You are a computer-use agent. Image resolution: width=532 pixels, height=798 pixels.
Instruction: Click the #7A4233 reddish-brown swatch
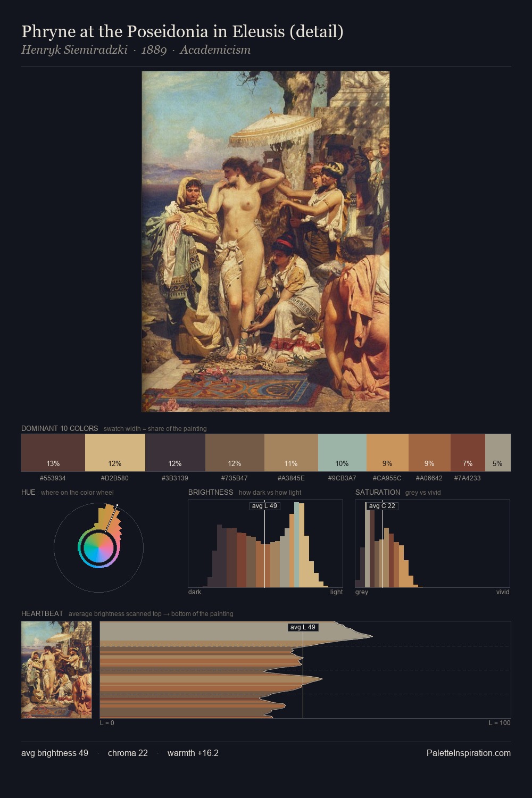[x=468, y=453]
